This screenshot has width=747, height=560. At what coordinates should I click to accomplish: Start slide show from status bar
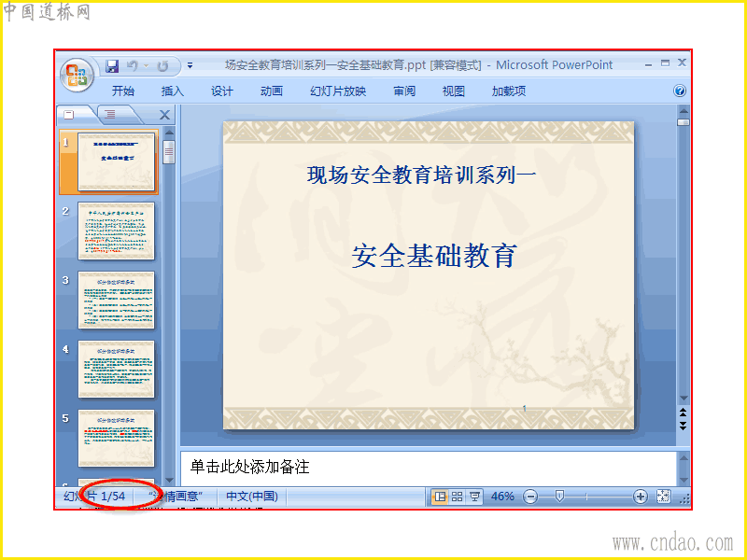(474, 497)
